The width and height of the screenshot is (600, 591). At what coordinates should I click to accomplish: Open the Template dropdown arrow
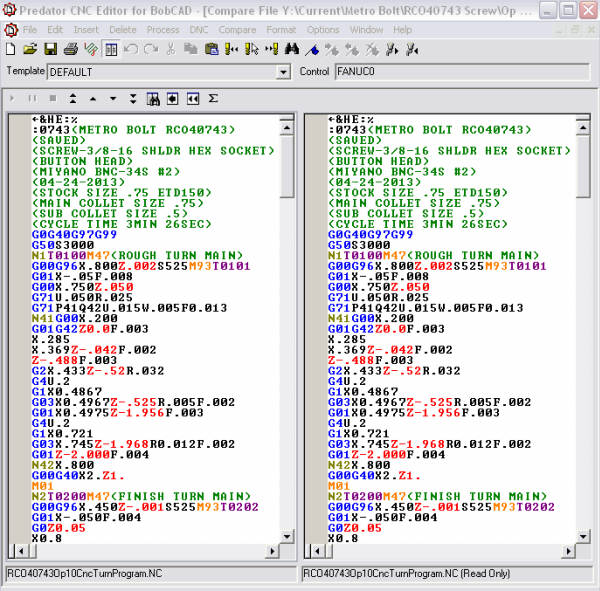click(283, 72)
